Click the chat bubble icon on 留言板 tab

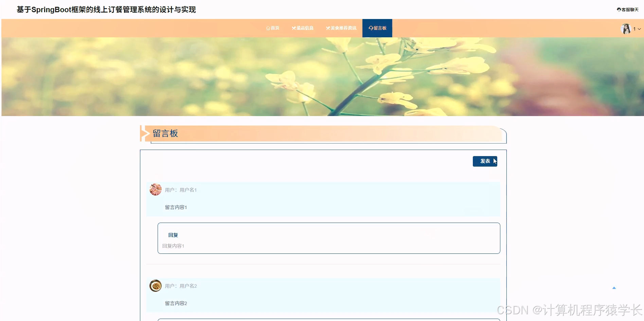371,28
